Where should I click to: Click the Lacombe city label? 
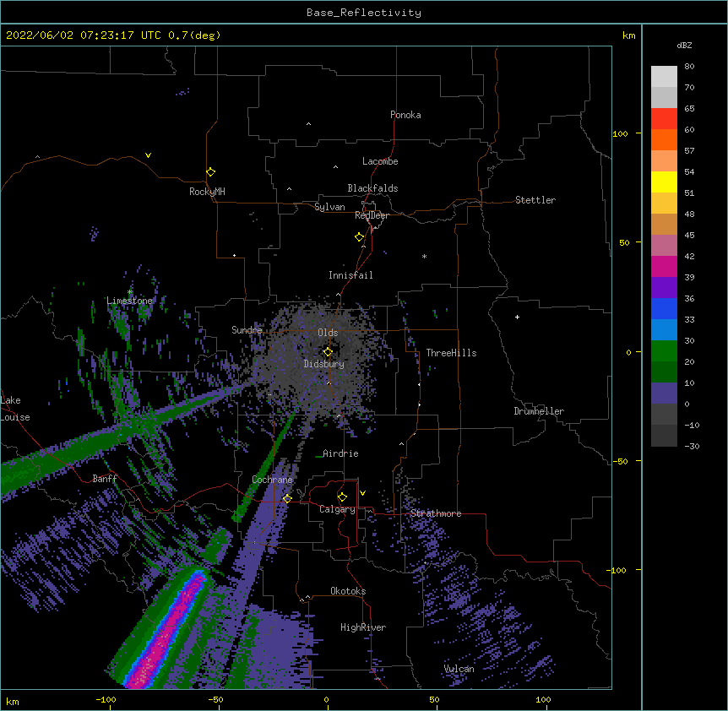click(x=380, y=161)
